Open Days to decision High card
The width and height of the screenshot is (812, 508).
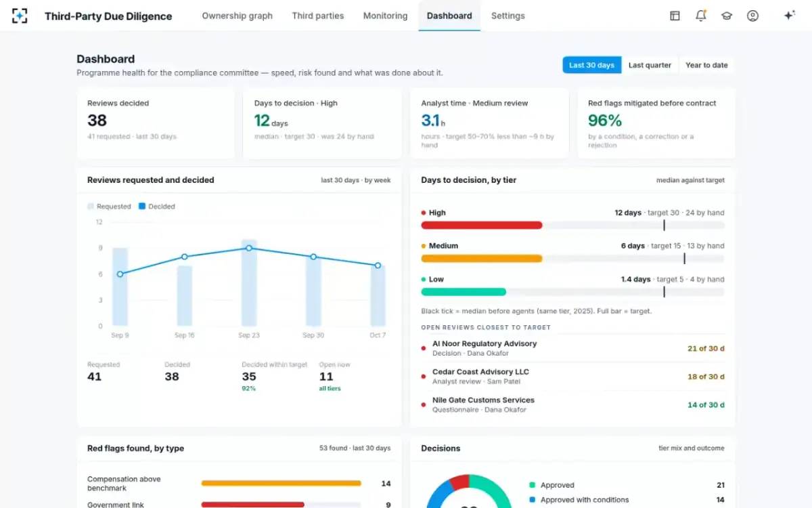click(x=322, y=123)
